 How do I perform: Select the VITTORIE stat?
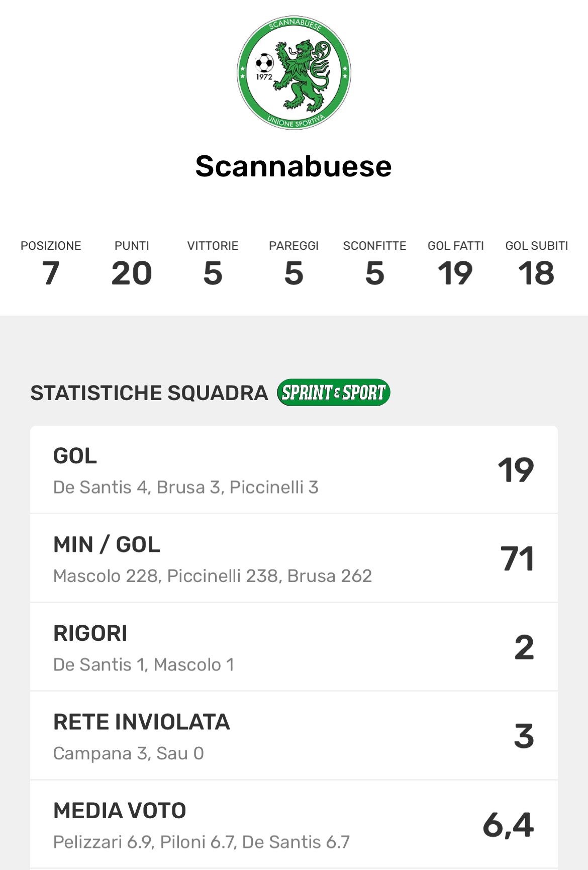coord(213,264)
